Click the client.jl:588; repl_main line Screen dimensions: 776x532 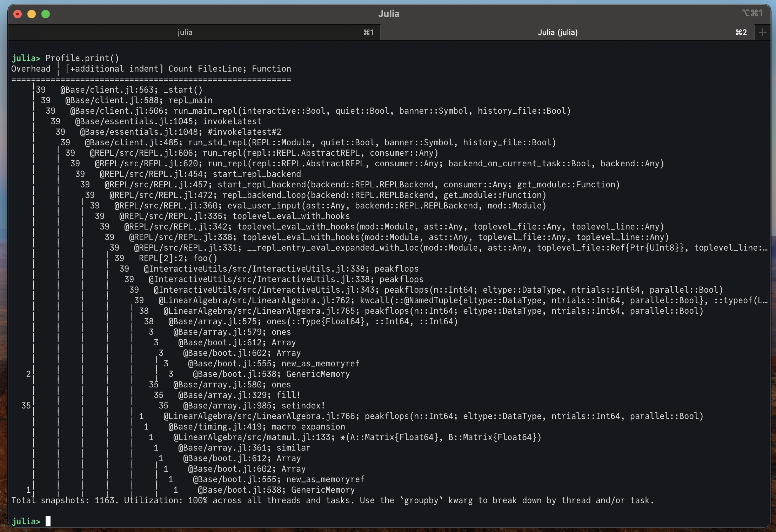click(127, 100)
